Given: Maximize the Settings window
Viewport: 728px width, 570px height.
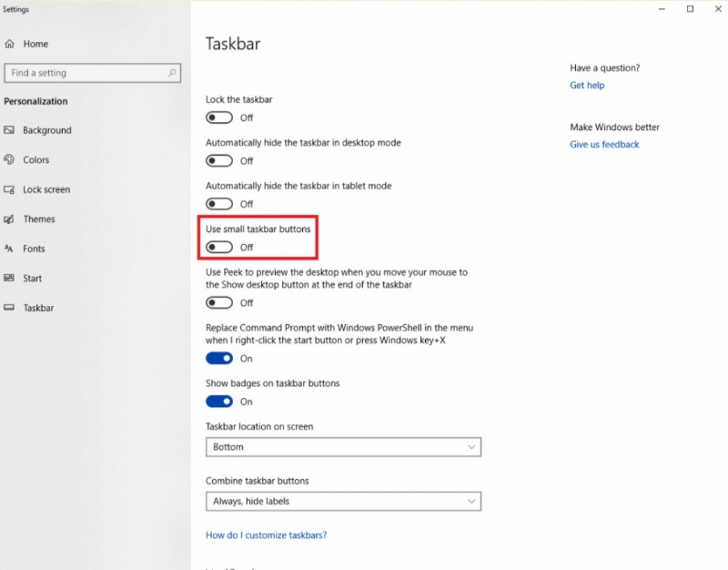Looking at the screenshot, I should [690, 9].
